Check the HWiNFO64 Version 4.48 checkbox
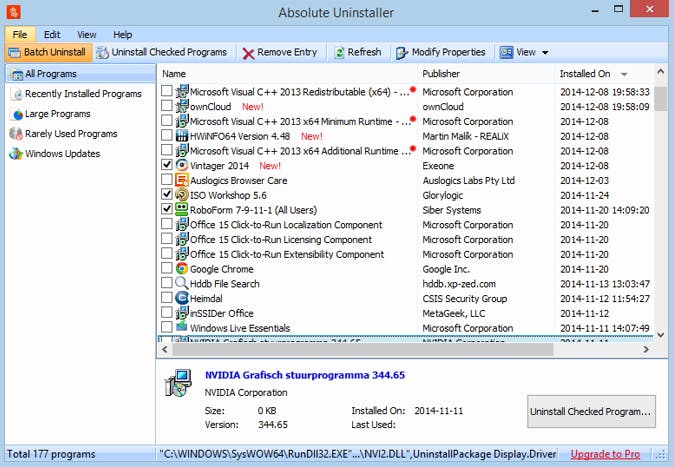Viewport: 674px width, 467px height. (x=167, y=135)
